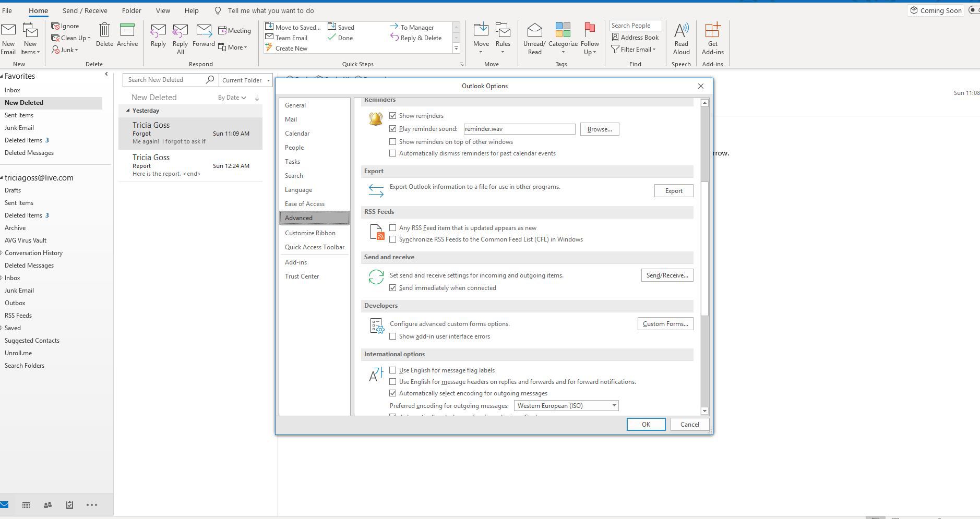Switch to the View ribbon tab
The image size is (980, 519).
(x=163, y=10)
